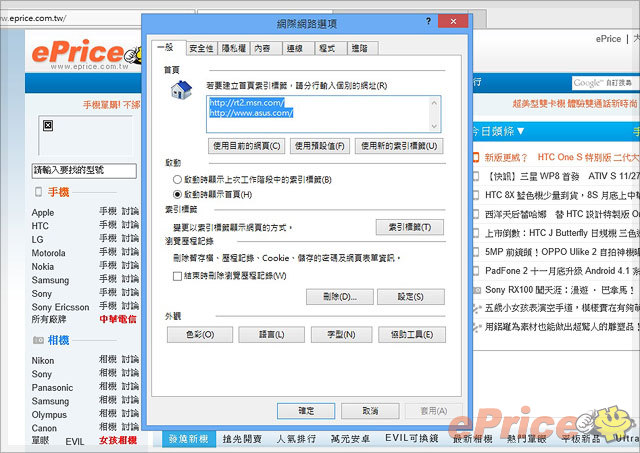Switch to the 安全性 tab

(201, 47)
